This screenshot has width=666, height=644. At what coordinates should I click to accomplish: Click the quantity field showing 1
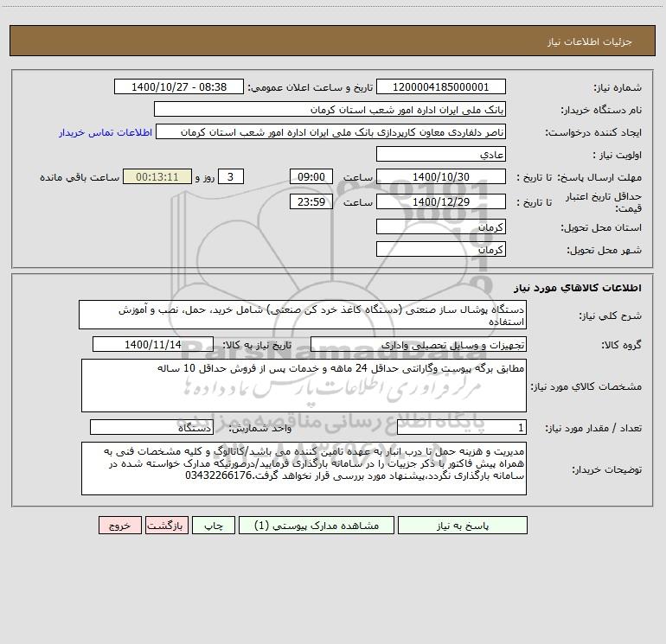click(x=462, y=427)
